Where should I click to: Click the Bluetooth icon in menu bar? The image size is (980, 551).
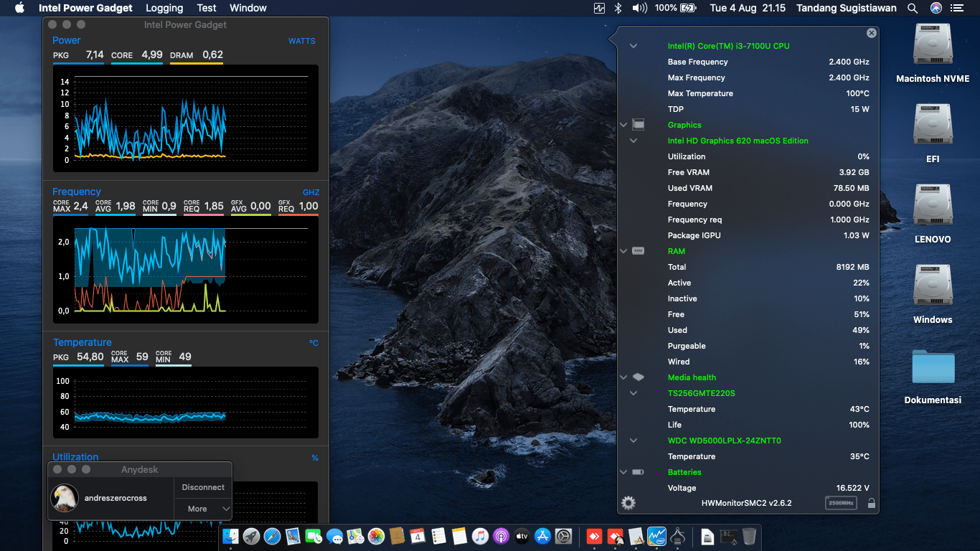[618, 8]
